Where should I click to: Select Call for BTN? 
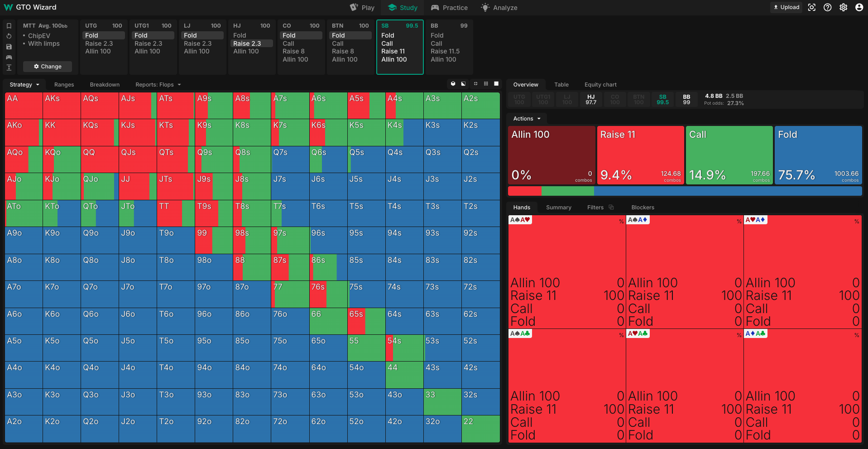tap(350, 43)
